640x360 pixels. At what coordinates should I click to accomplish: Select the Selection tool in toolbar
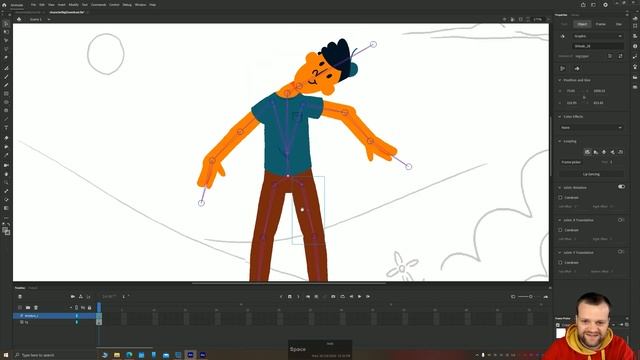pos(6,24)
